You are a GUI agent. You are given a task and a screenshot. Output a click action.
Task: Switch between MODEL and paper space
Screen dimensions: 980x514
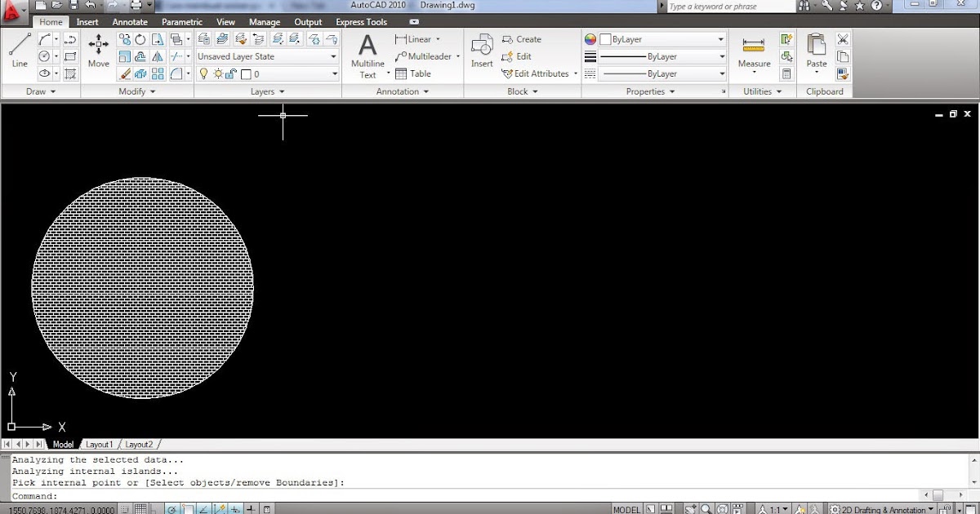pos(626,507)
